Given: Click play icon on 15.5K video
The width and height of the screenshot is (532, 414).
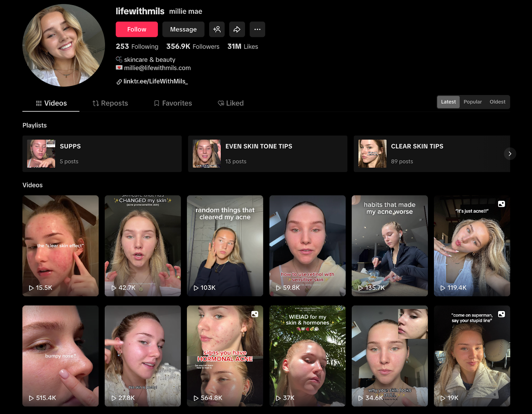Looking at the screenshot, I should click(x=31, y=288).
